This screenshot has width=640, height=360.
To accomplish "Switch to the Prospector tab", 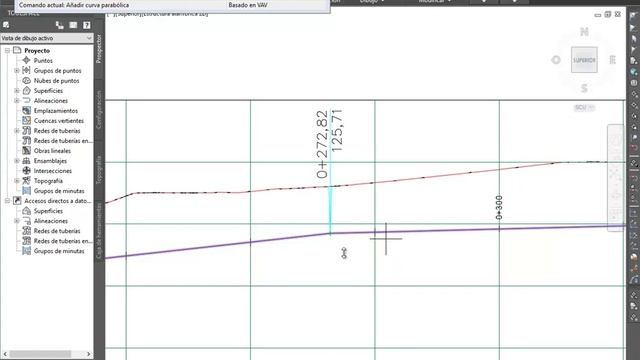I will [99, 49].
